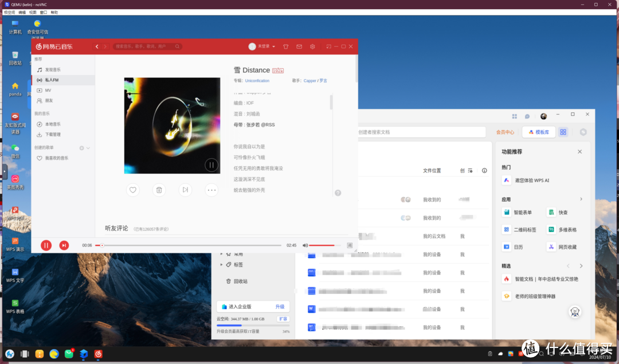Open the MV section in NetEase Music

coord(48,90)
